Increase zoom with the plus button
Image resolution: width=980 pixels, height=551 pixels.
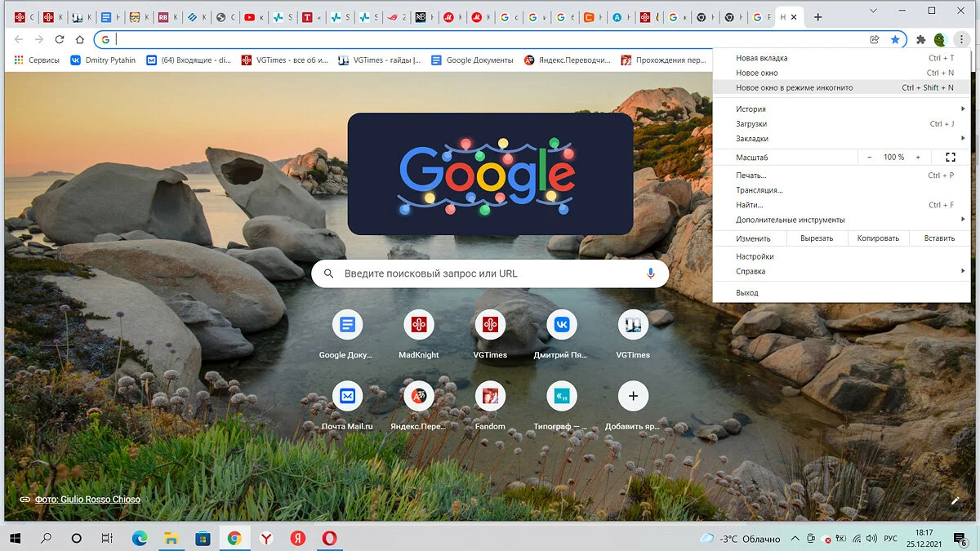click(x=918, y=157)
